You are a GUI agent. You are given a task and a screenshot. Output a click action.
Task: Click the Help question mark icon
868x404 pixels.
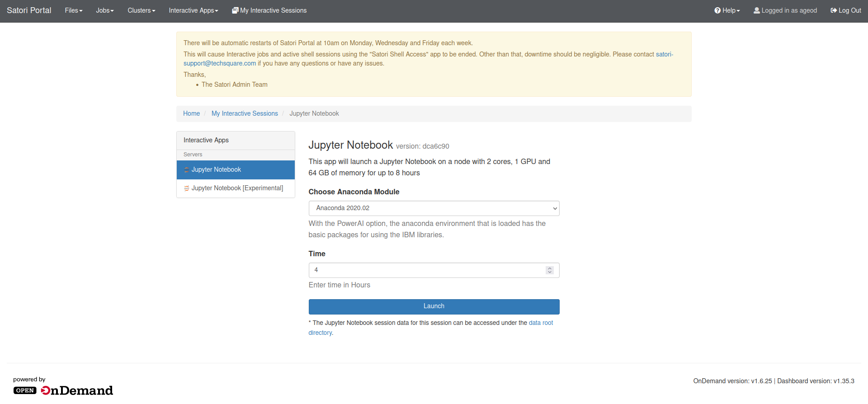[x=717, y=10]
